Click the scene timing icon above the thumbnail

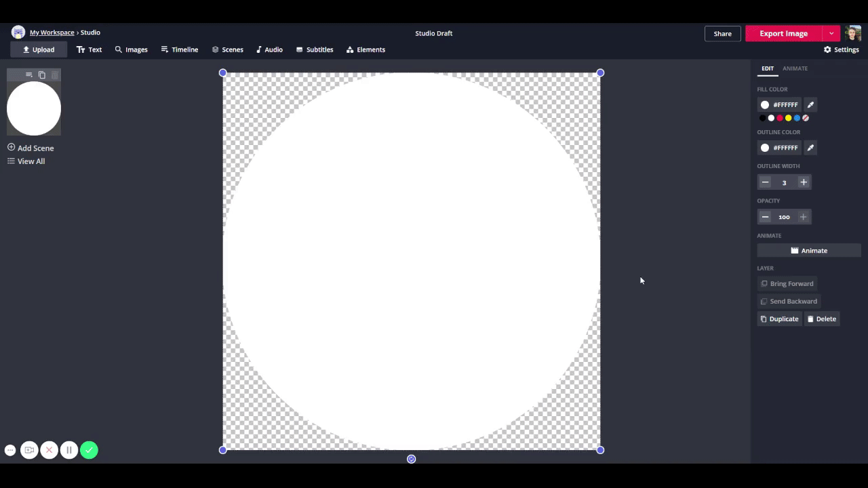click(28, 75)
